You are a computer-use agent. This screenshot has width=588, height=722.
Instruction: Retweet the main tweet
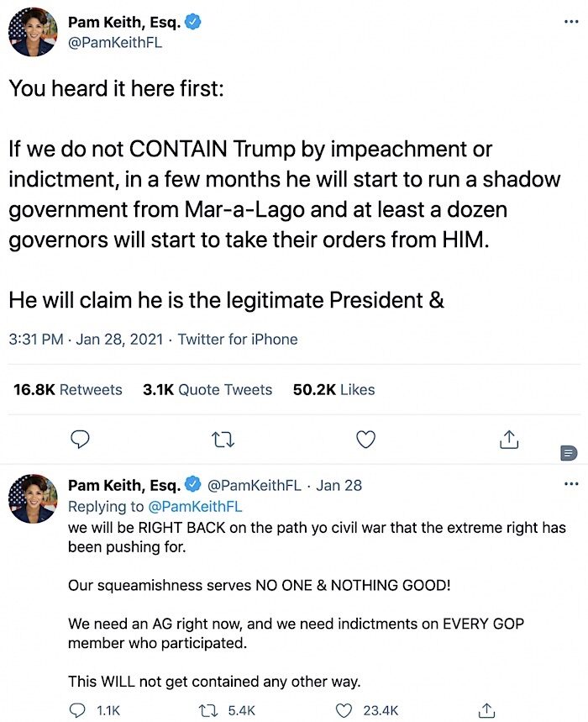coord(223,440)
